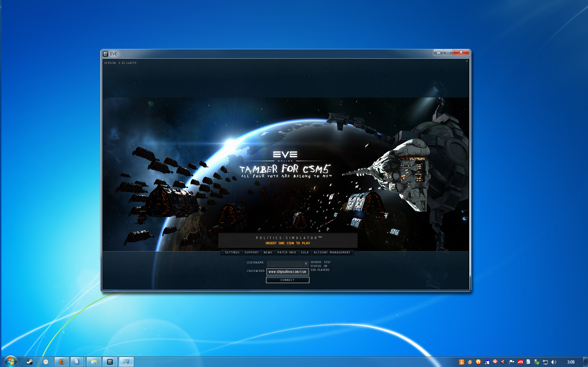Switch to the EVE client taskbar button
Image resolution: width=588 pixels, height=367 pixels.
click(110, 362)
